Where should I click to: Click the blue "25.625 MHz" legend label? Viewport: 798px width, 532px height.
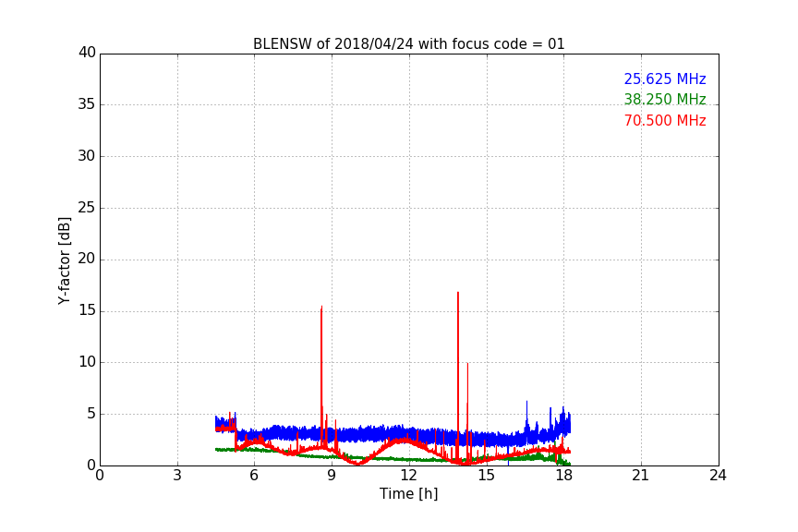coord(665,79)
